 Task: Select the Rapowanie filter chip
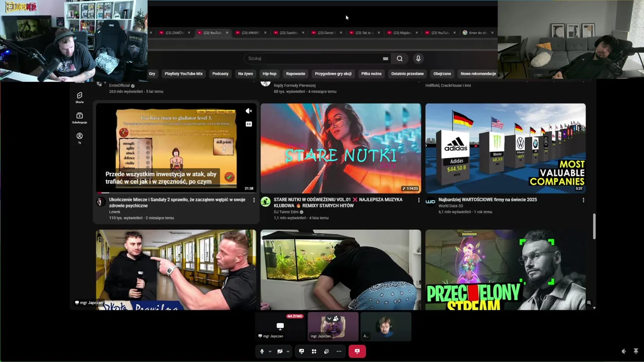click(295, 73)
